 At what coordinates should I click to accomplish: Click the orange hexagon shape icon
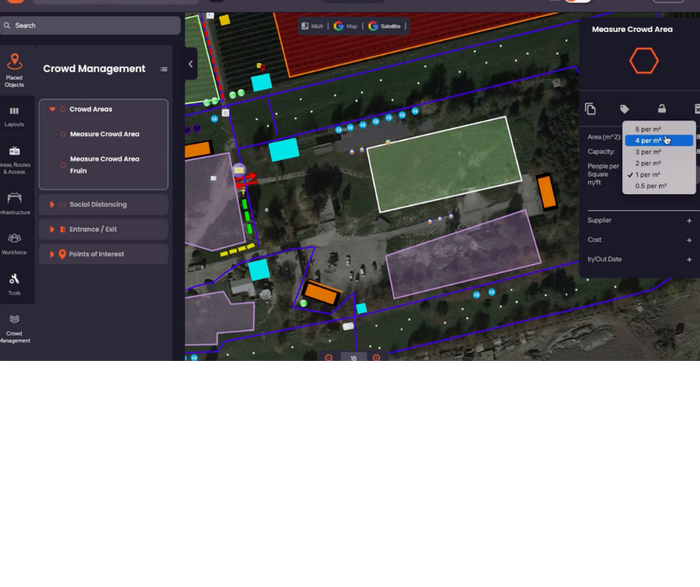point(643,62)
